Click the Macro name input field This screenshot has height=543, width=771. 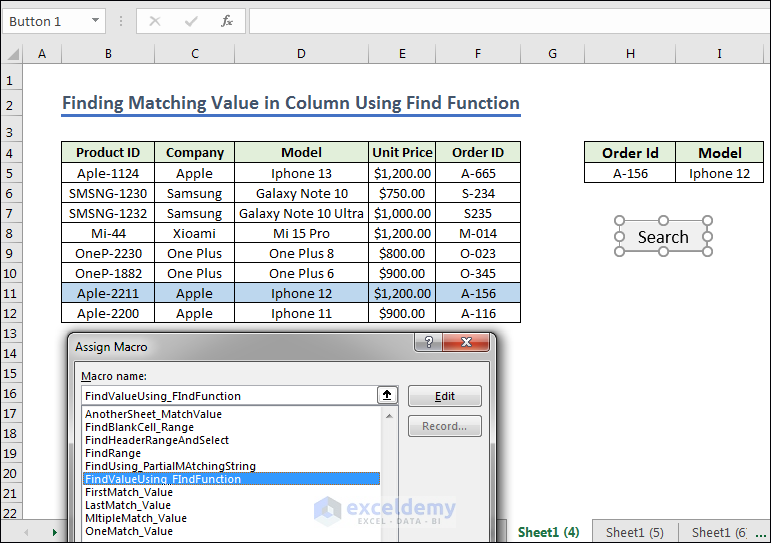tap(229, 396)
